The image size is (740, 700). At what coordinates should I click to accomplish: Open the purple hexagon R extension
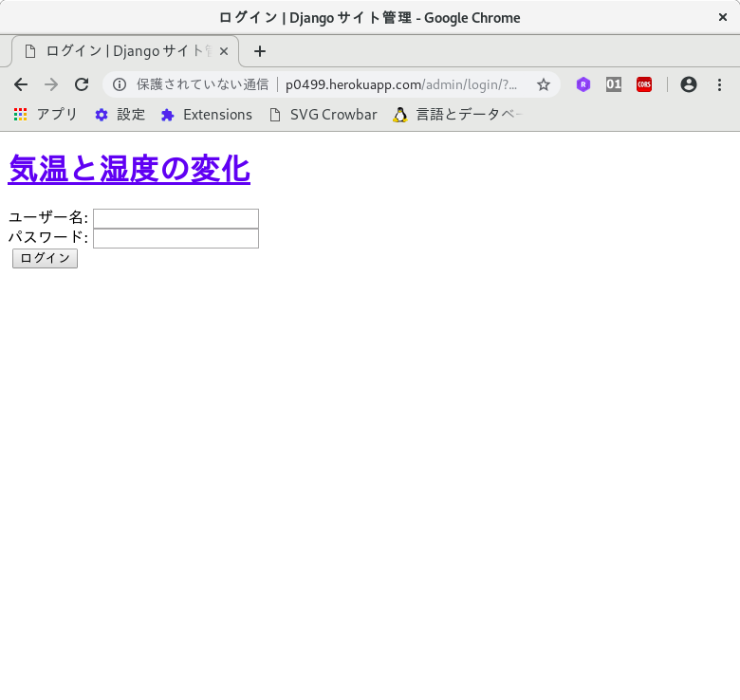(583, 85)
